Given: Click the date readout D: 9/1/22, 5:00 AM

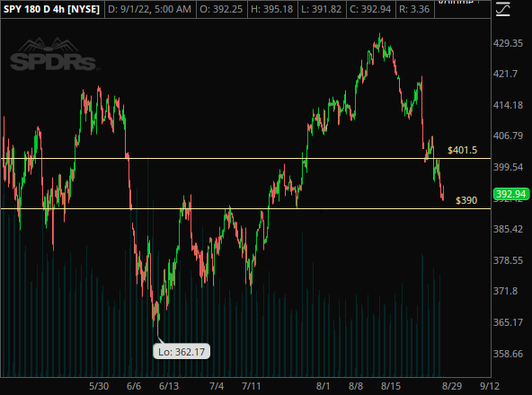Looking at the screenshot, I should click(x=149, y=9).
